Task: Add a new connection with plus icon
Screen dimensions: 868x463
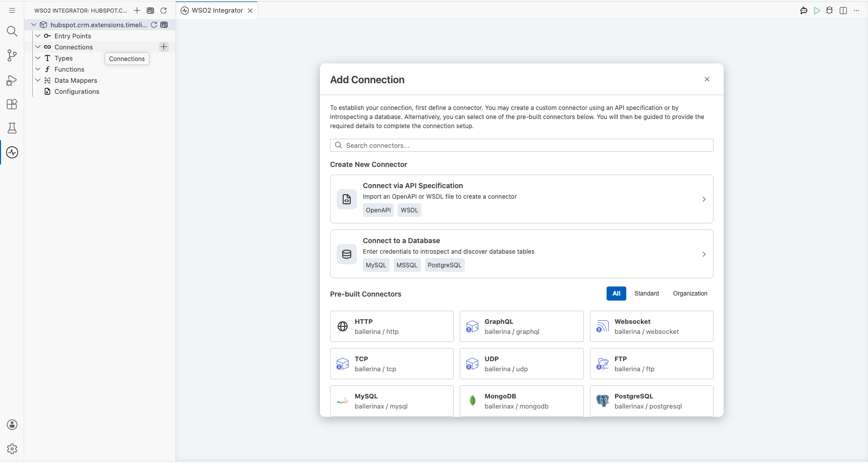Action: click(x=164, y=47)
